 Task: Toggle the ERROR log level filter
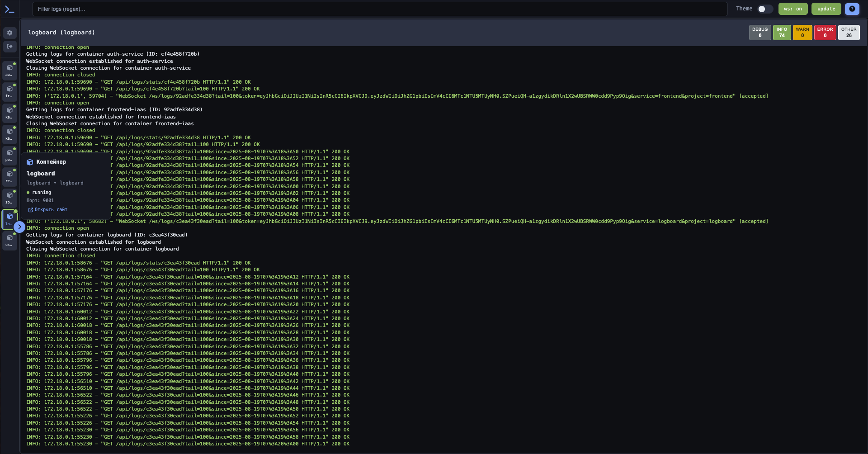825,33
